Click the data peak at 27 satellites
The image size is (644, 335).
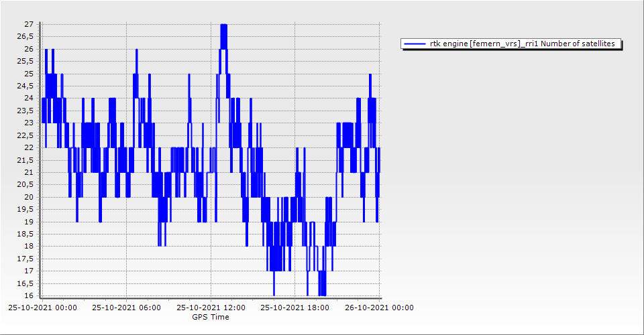pos(224,25)
